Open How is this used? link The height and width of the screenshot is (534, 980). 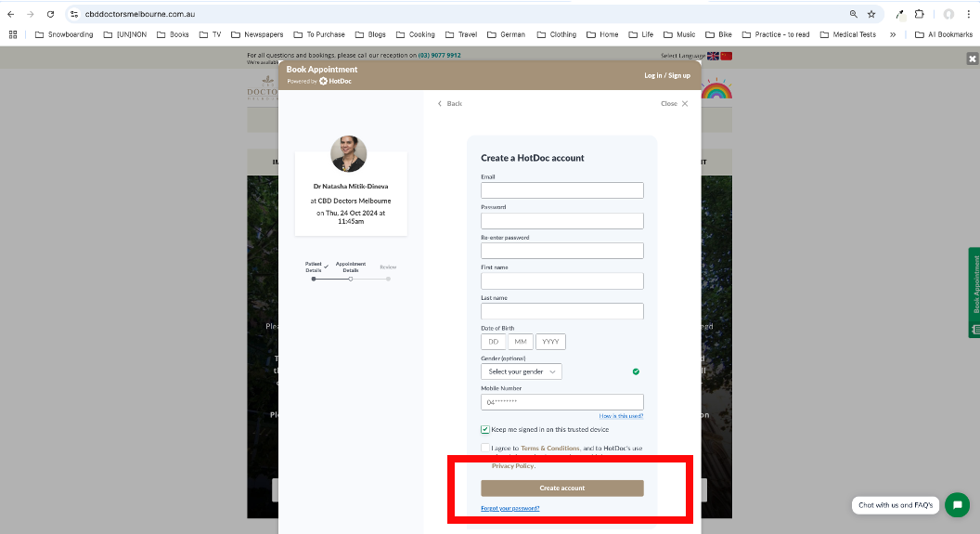click(x=621, y=416)
